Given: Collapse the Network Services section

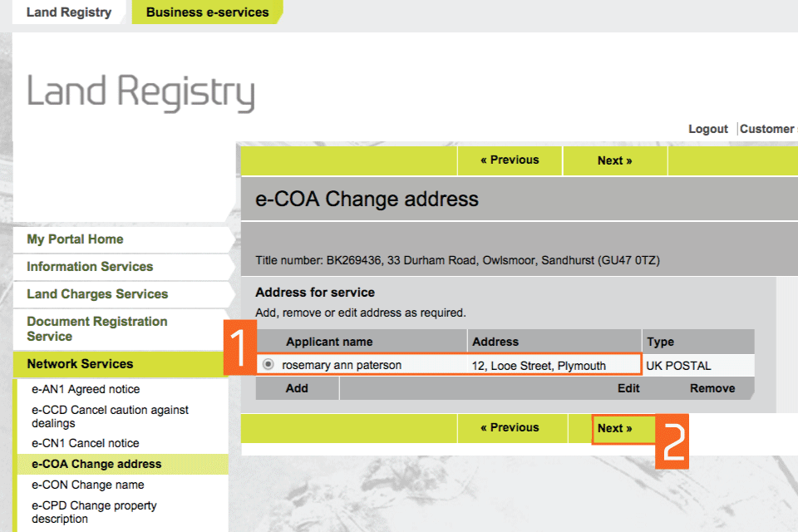Looking at the screenshot, I should coord(80,364).
